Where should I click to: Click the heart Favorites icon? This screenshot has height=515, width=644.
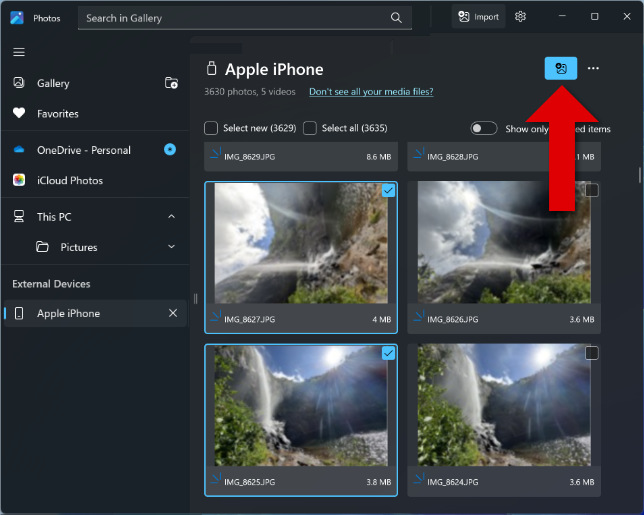pos(19,113)
